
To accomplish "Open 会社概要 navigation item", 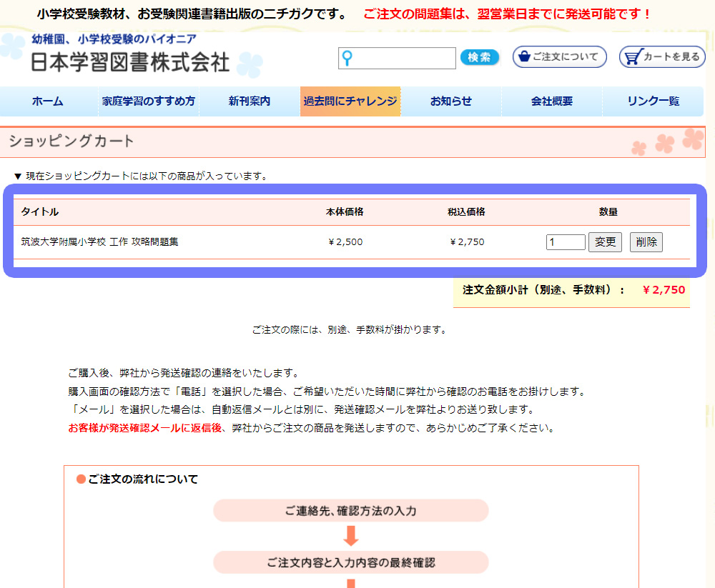I will 552,101.
